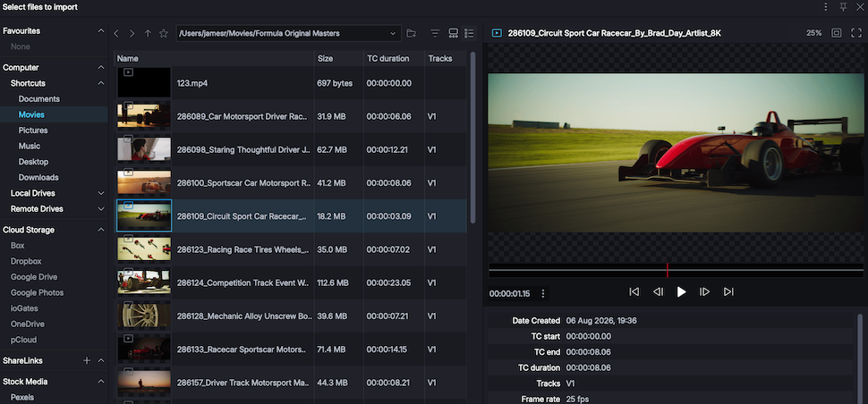Navigate forward with the right arrow
This screenshot has width=868, height=404.
(132, 34)
